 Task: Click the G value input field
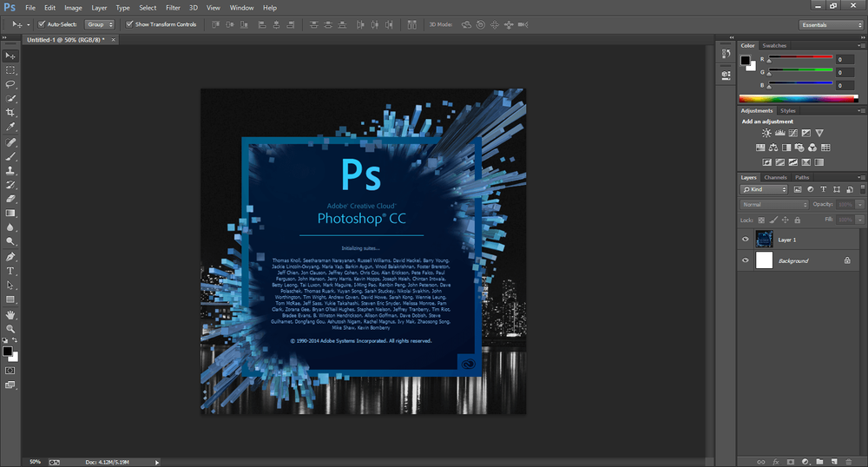coord(845,73)
